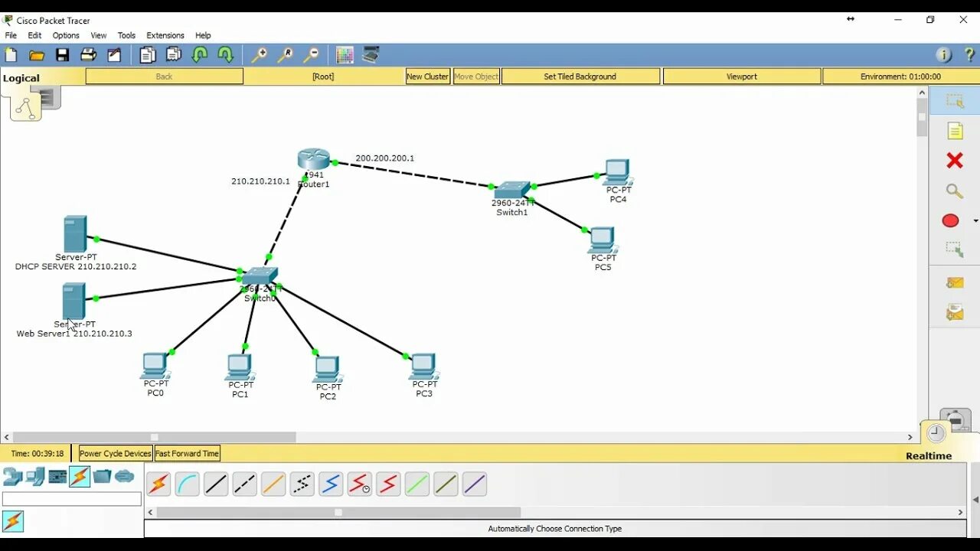This screenshot has height=551, width=980.
Task: Click the Viewport button
Action: 741,77
